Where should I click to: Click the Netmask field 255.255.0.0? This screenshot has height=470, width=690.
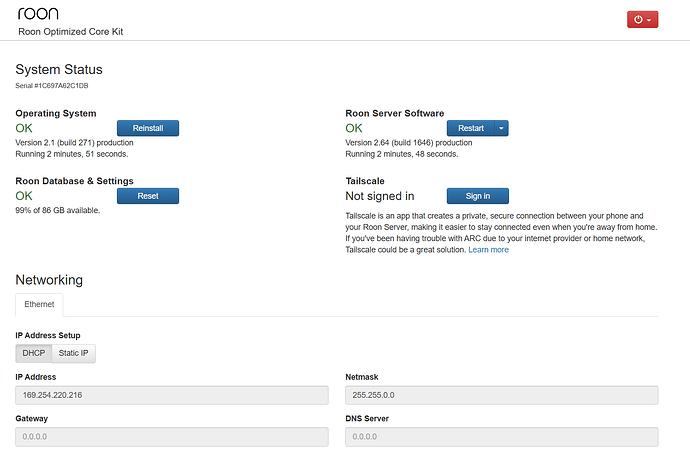(502, 395)
